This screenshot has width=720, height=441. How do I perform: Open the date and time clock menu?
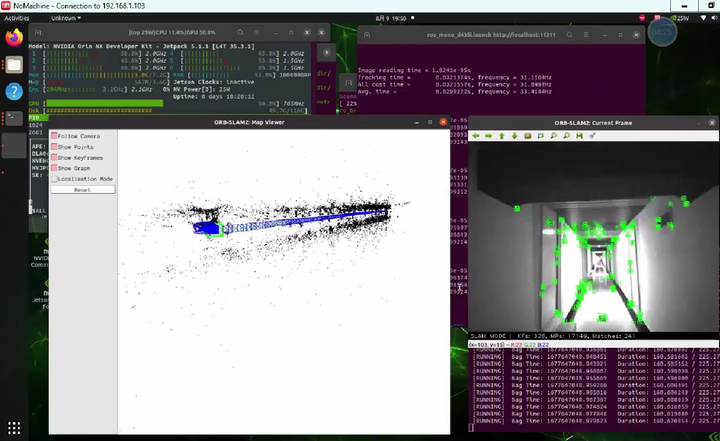[391, 18]
